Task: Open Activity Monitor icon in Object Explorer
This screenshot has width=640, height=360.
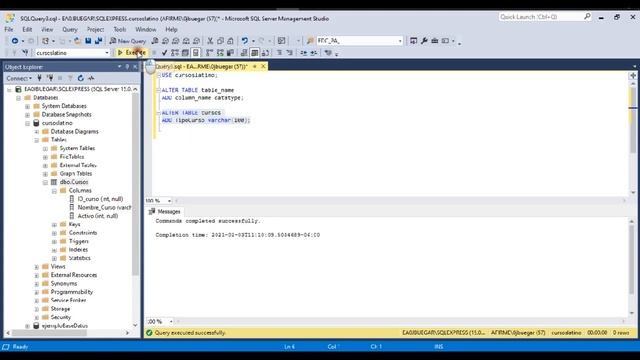Action: pos(91,78)
